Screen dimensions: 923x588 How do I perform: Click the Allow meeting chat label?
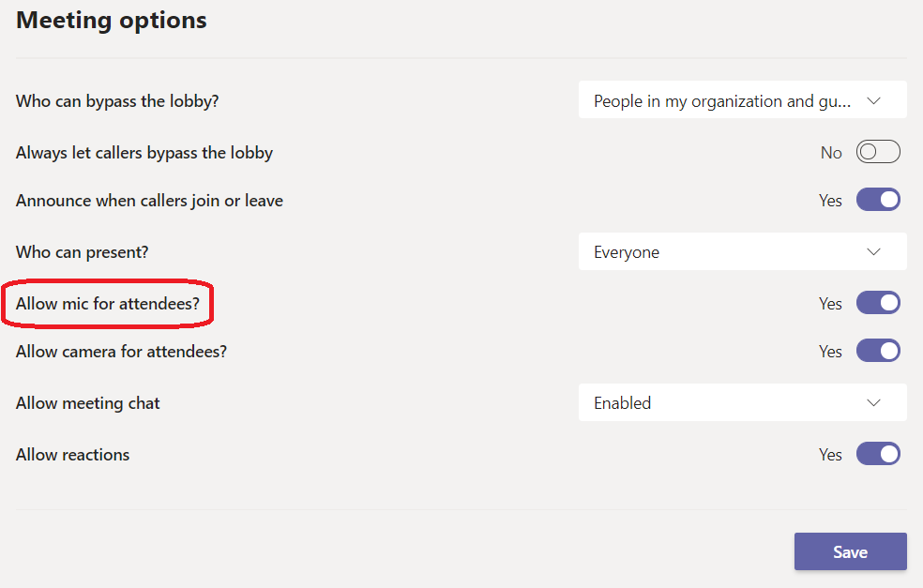88,403
